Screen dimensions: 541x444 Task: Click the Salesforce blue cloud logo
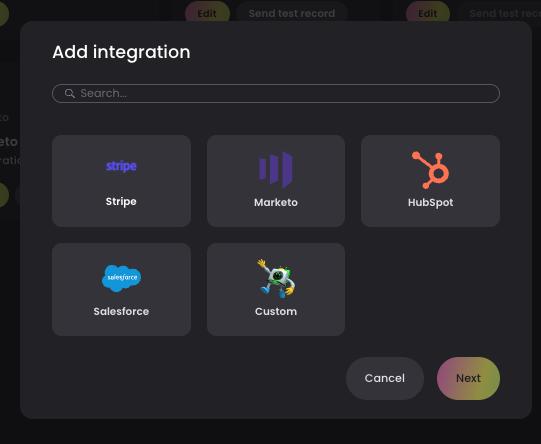click(121, 278)
